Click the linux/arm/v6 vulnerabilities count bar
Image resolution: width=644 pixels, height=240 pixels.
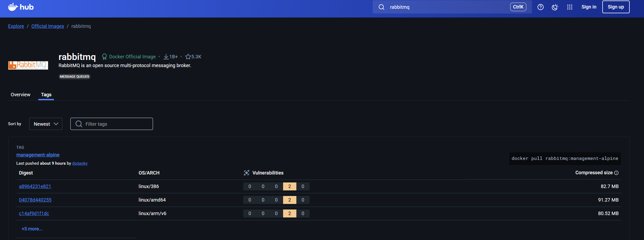pyautogui.click(x=276, y=213)
